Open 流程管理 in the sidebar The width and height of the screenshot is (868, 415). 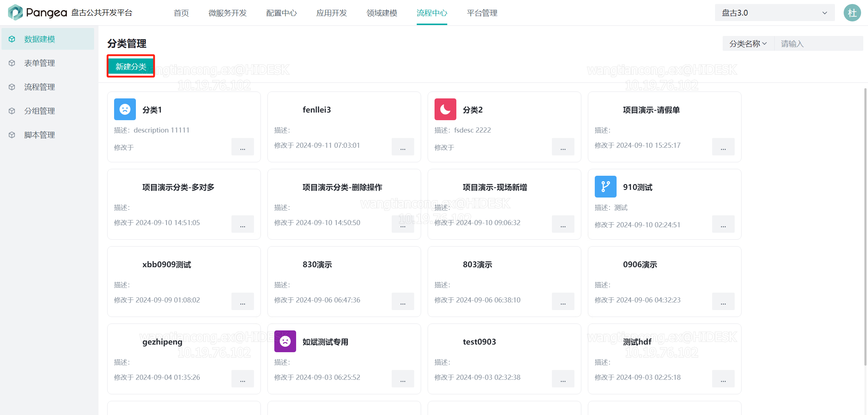48,87
